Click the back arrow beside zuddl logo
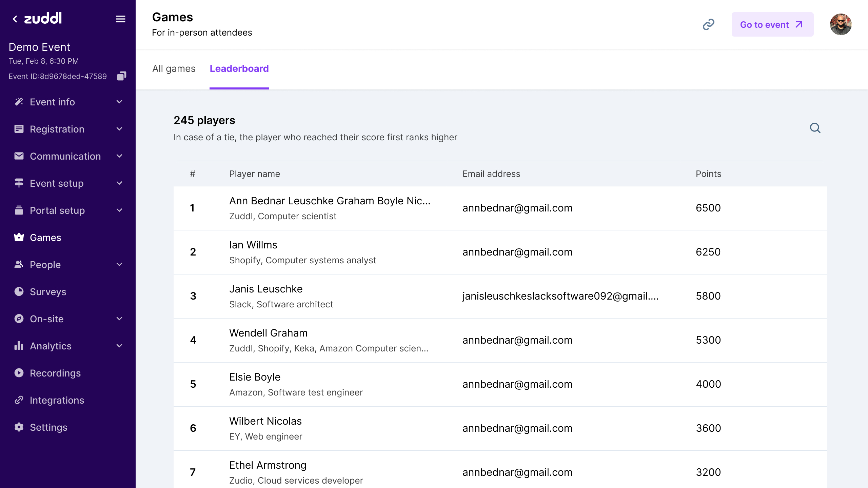The image size is (868, 488). tap(15, 19)
